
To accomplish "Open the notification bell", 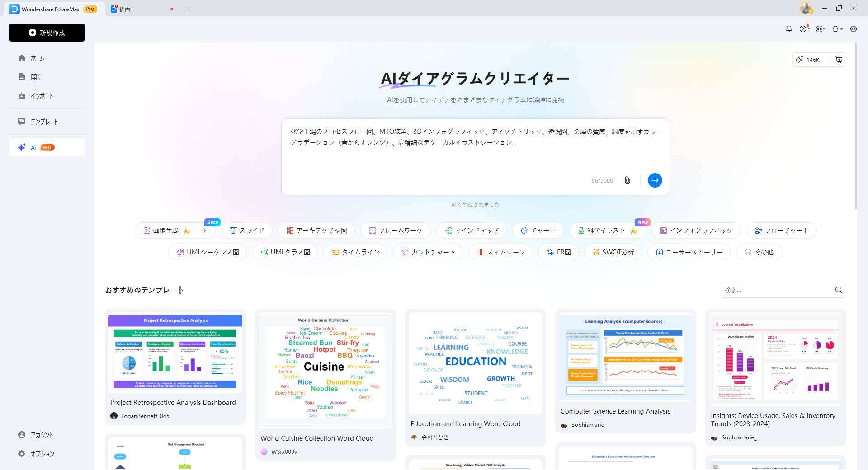I will [789, 28].
